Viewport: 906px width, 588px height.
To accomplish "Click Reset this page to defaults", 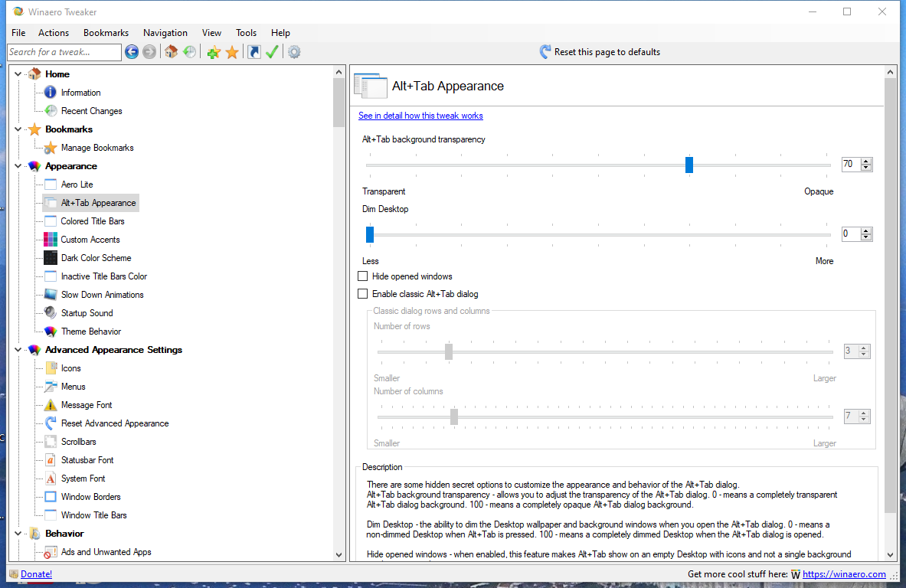I will (600, 52).
